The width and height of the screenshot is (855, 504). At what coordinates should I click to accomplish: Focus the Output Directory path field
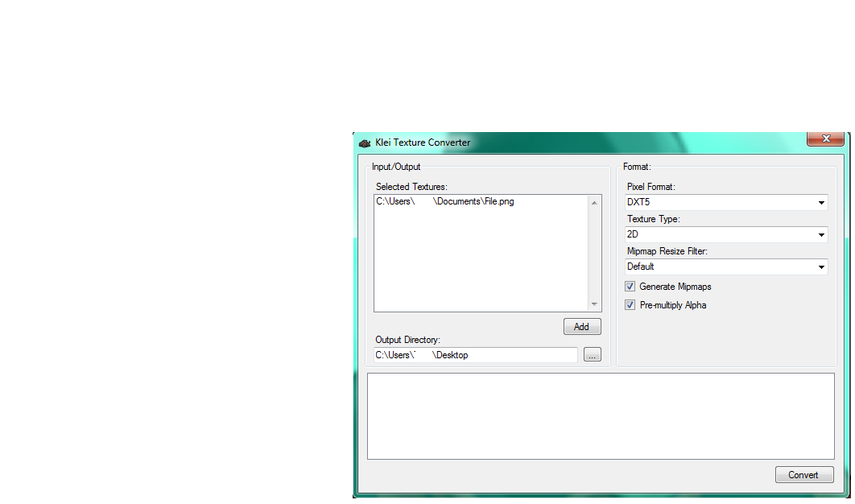coord(475,355)
